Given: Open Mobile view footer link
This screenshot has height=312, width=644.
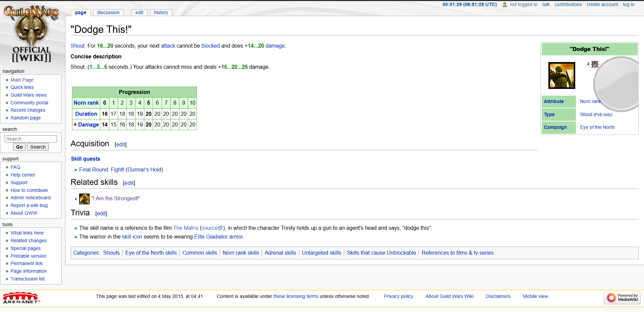Looking at the screenshot, I should pyautogui.click(x=535, y=296).
